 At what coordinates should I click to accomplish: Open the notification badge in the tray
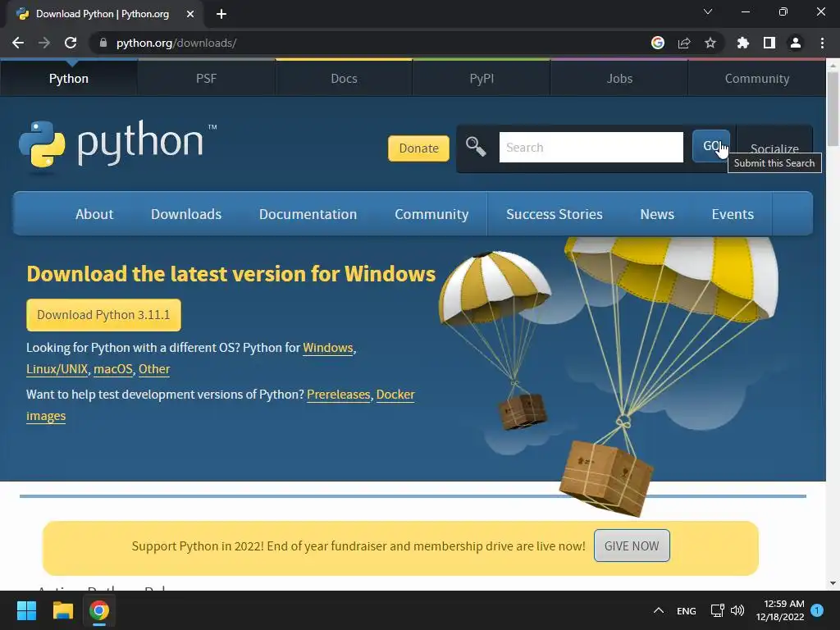(817, 610)
